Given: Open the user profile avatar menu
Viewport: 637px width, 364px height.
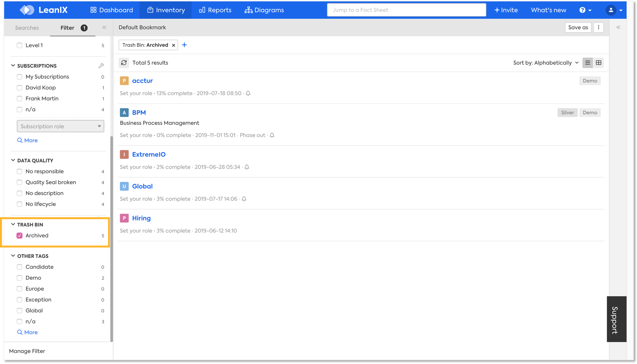Looking at the screenshot, I should [614, 10].
